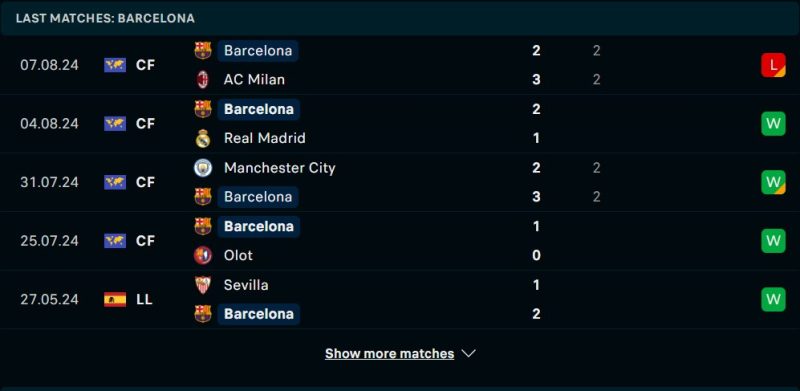
Task: Click the Sevilla club crest
Action: click(x=203, y=285)
